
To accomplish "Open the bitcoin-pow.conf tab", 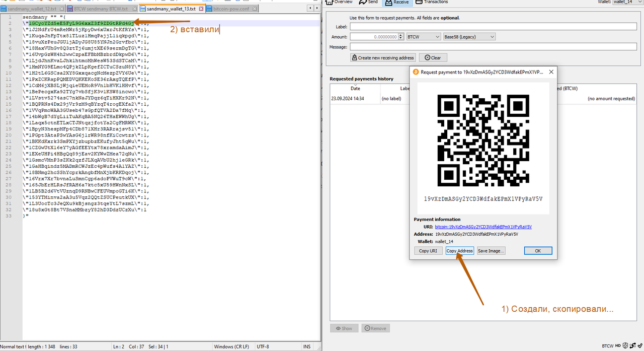I will tap(232, 9).
